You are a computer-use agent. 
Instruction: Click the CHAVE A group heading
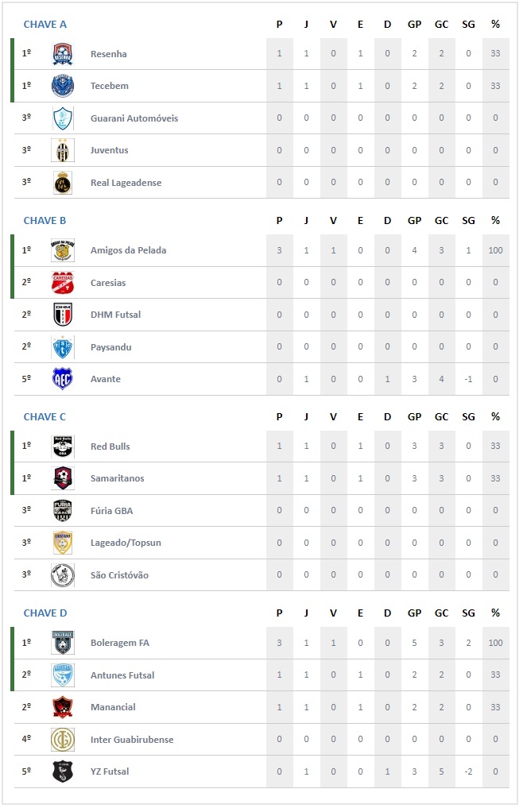(45, 25)
